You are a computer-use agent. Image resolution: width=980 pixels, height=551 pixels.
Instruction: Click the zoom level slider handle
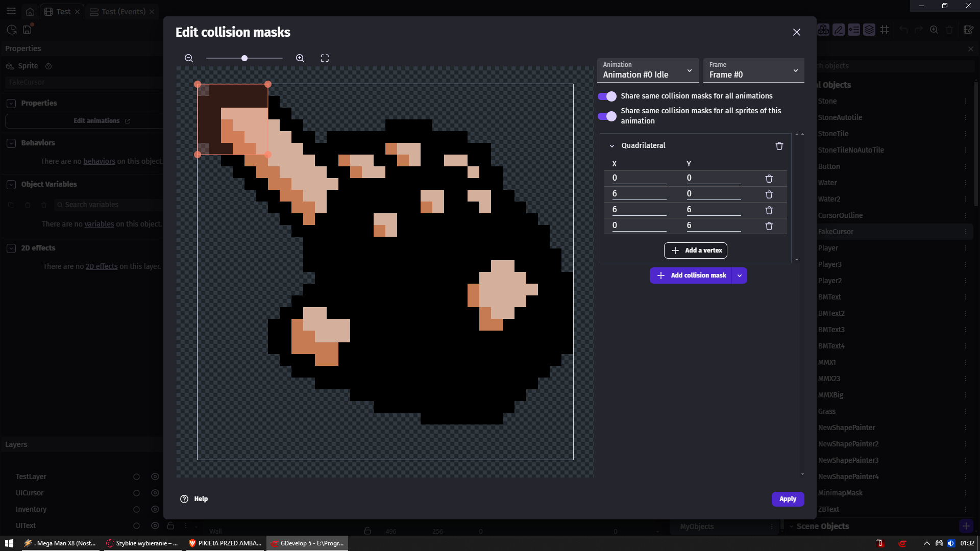[244, 58]
